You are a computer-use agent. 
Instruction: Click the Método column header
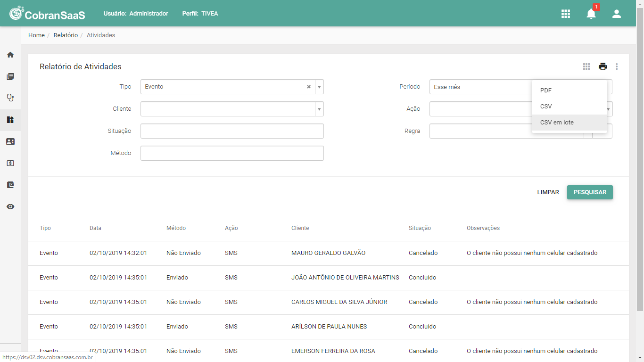[x=176, y=228]
